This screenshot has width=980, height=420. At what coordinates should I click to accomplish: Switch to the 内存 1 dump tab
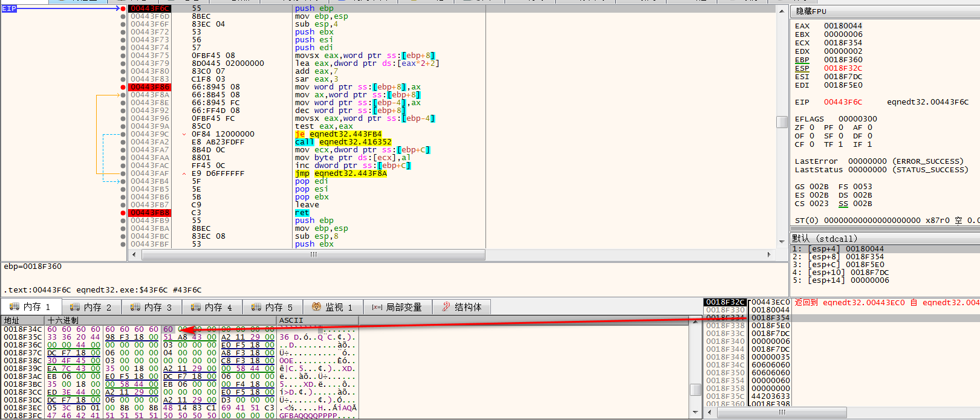click(x=31, y=307)
